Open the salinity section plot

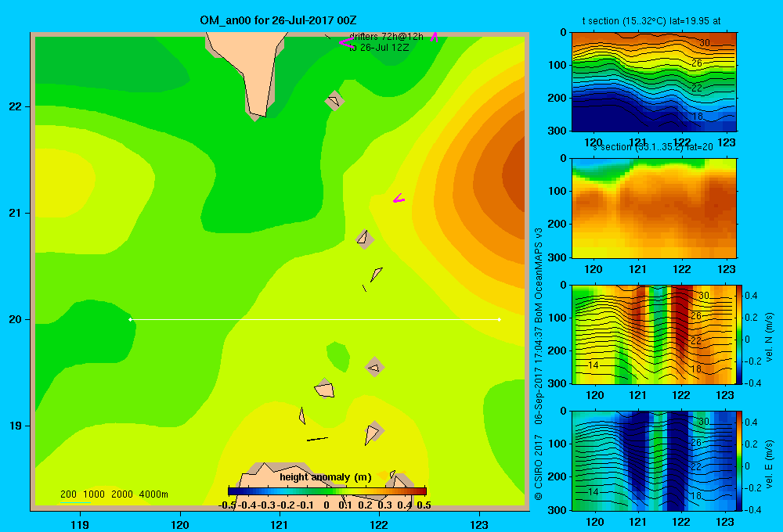654,208
